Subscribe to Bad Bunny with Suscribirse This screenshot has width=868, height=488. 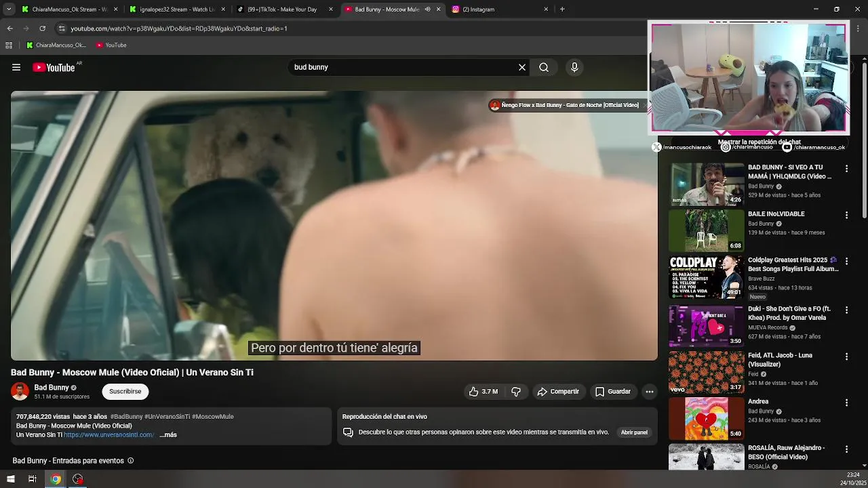125,392
